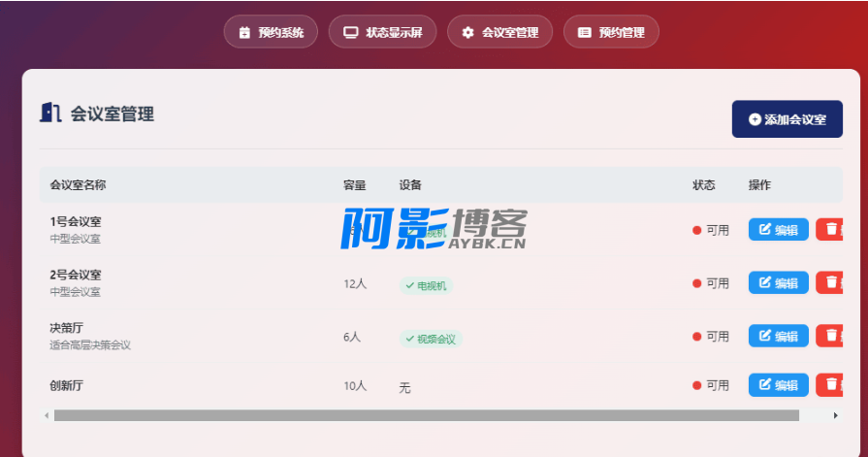Select the 会议室管理 tab
The height and width of the screenshot is (457, 868).
(x=499, y=32)
